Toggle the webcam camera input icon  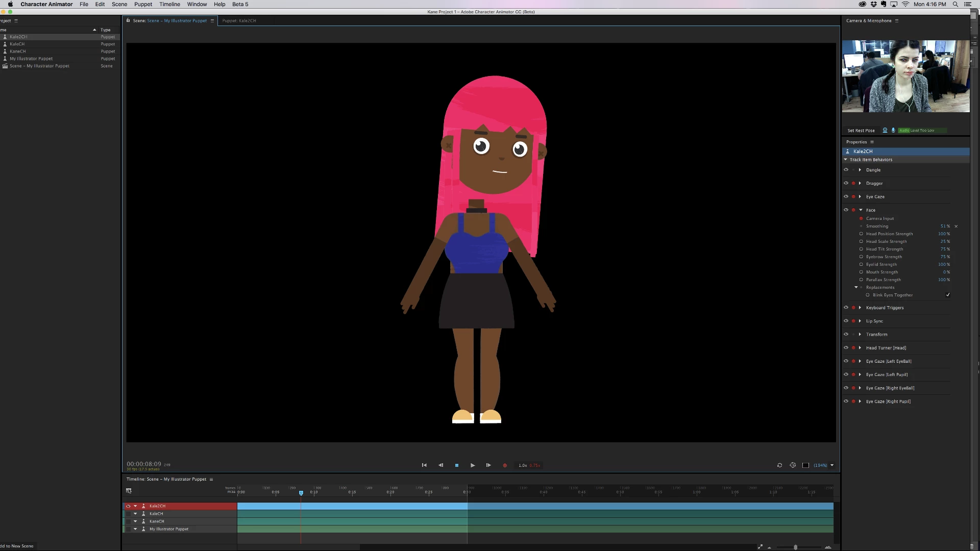885,130
